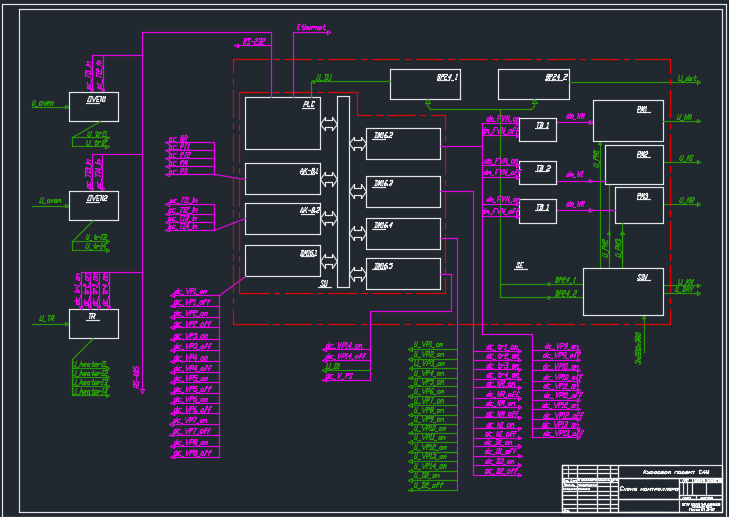Select the TM16.5 module block
Image resolution: width=729 pixels, height=517 pixels.
(x=403, y=273)
